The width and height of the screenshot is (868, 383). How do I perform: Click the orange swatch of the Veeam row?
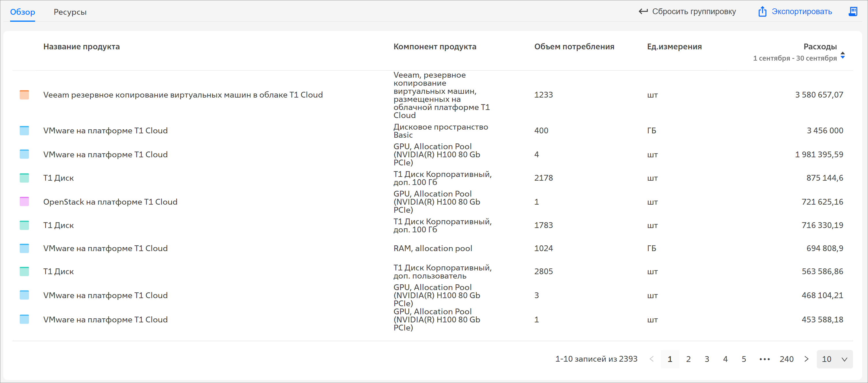tap(24, 95)
